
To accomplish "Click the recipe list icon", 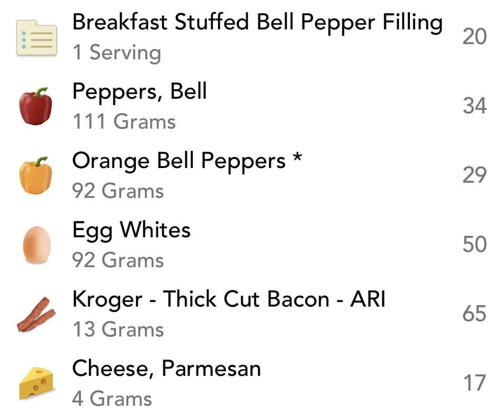I will 36,37.
